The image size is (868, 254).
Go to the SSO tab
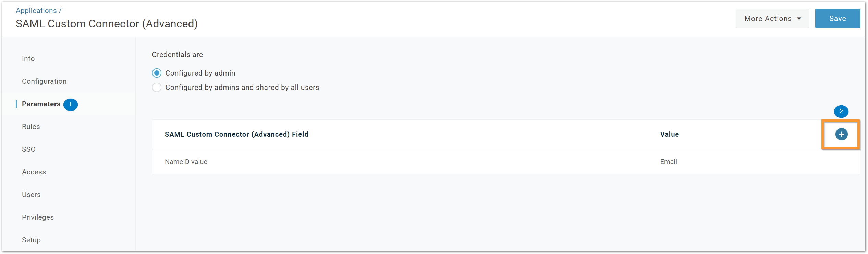(x=29, y=149)
